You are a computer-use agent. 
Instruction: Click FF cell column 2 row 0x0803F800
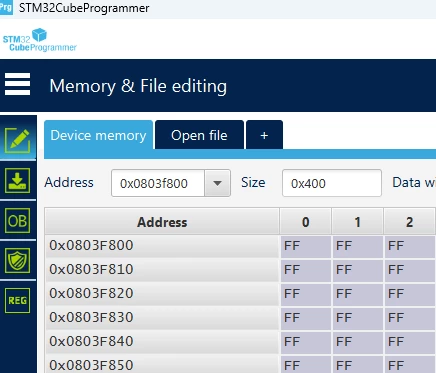pyautogui.click(x=410, y=246)
